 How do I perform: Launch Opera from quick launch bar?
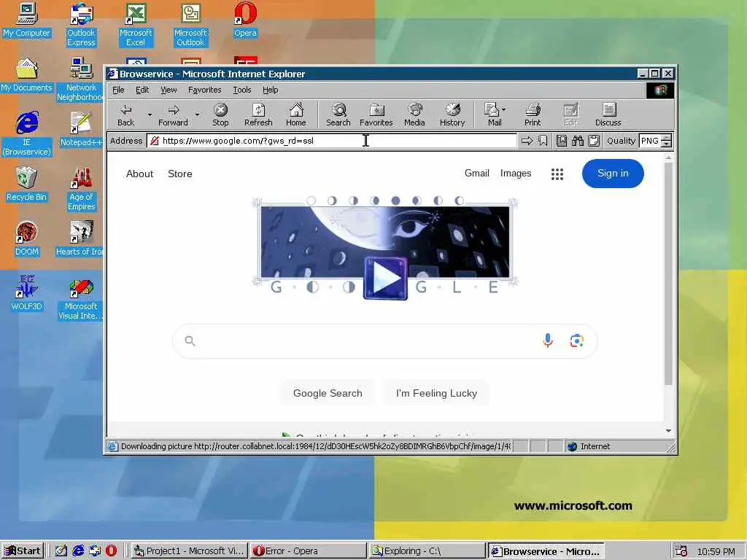pos(111,551)
